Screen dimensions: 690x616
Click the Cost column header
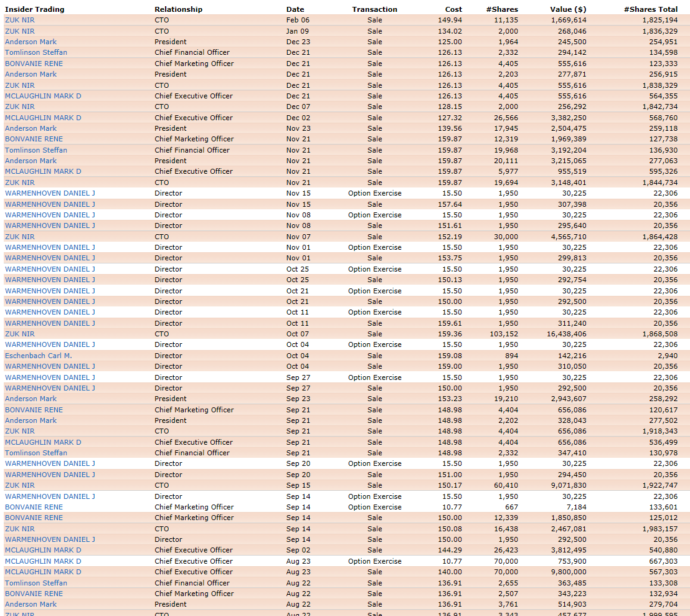[x=453, y=9]
